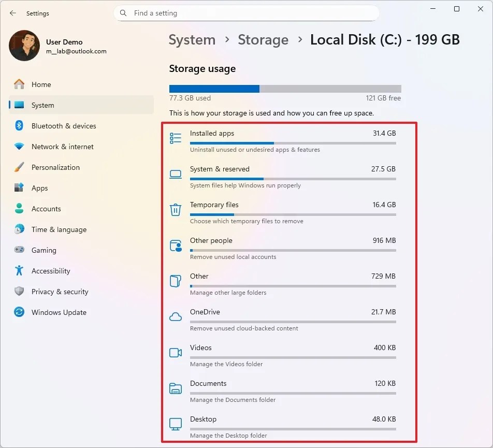Select the Temporary files trash icon
This screenshot has width=493, height=448.
[x=175, y=209]
